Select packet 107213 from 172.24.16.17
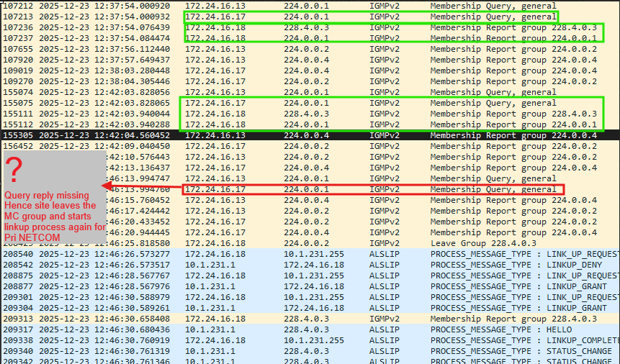 (x=310, y=17)
